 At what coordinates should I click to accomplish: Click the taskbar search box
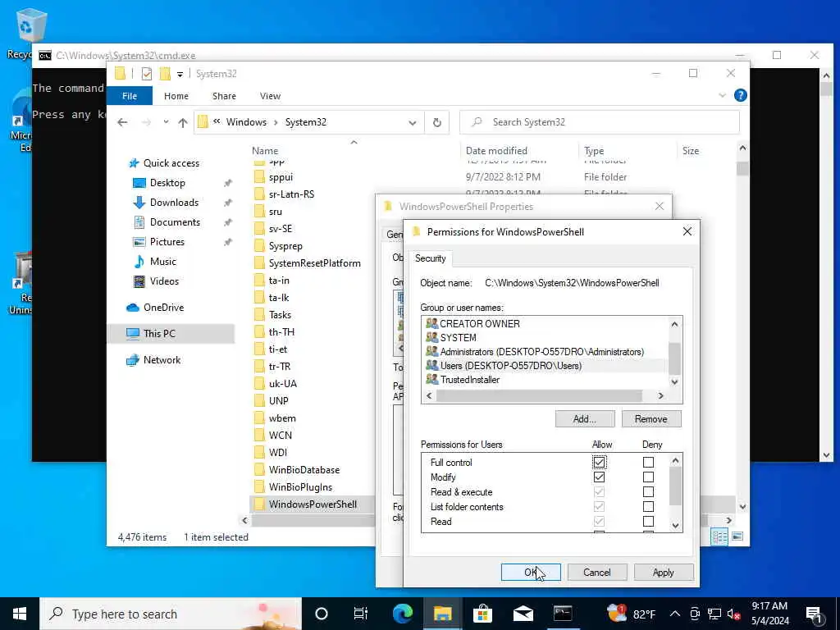click(171, 614)
